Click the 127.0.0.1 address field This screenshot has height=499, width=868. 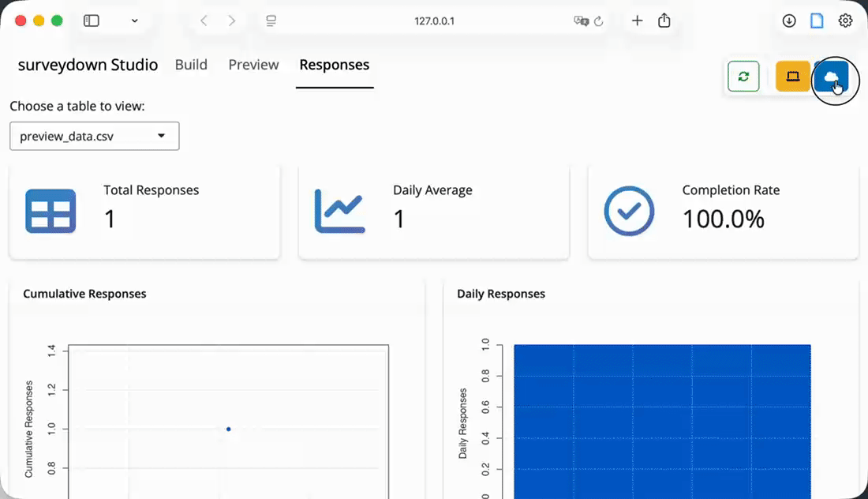(434, 21)
